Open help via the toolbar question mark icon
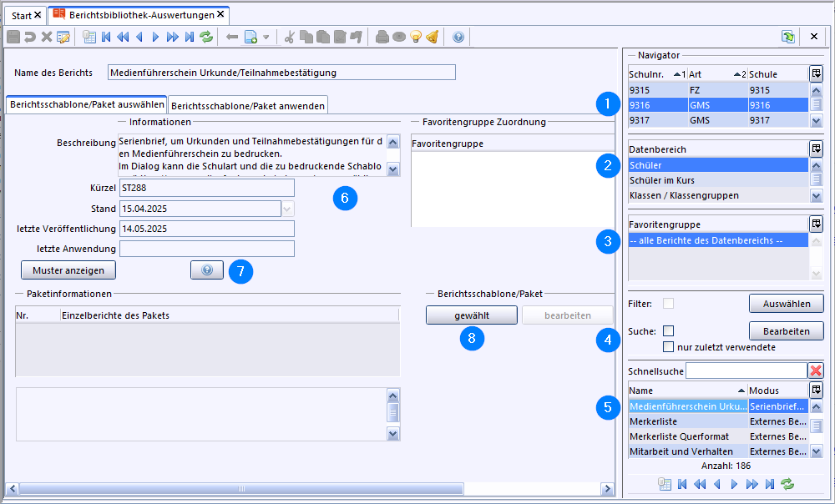Viewport: 835px width, 504px height. (x=458, y=37)
